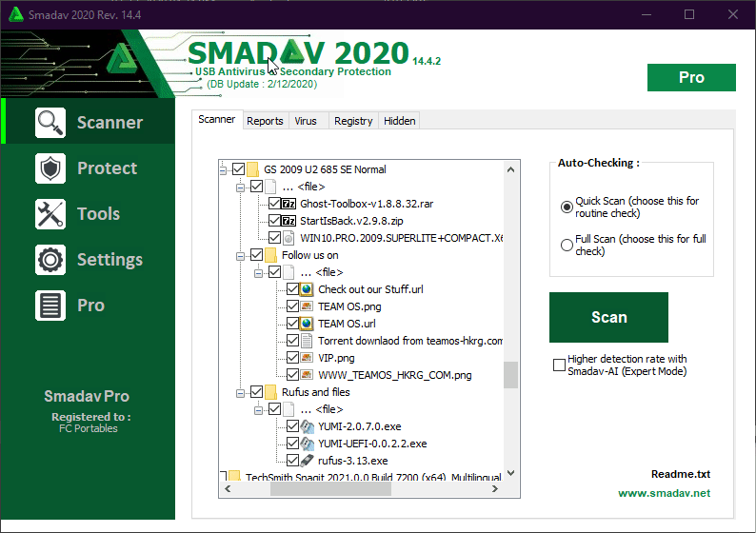This screenshot has width=756, height=533.
Task: Click the GS 2009 U2 685 folder icon
Action: [252, 169]
